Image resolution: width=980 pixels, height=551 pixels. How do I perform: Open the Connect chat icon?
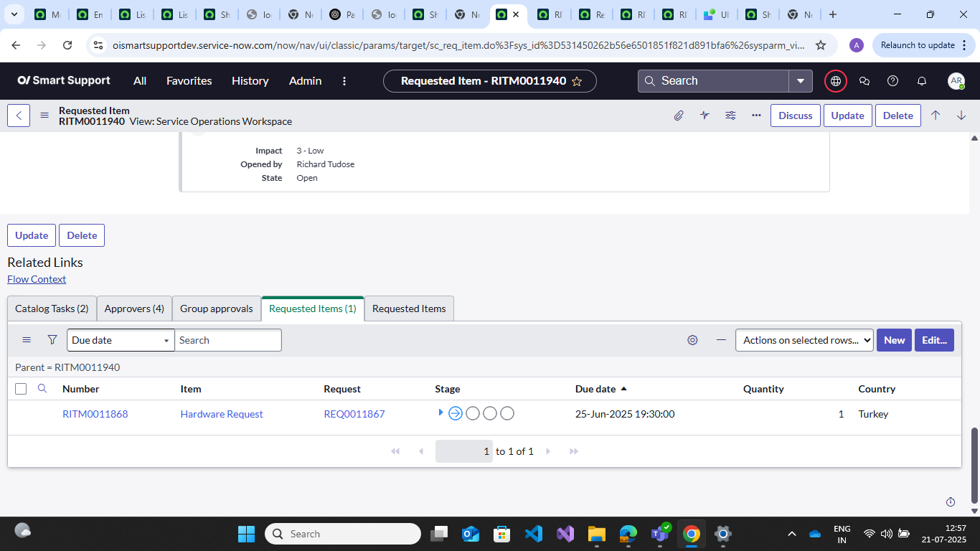coord(864,80)
